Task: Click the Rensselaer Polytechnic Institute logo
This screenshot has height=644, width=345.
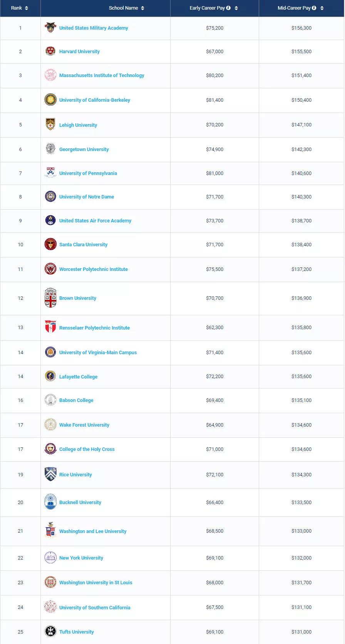Action: (x=50, y=327)
